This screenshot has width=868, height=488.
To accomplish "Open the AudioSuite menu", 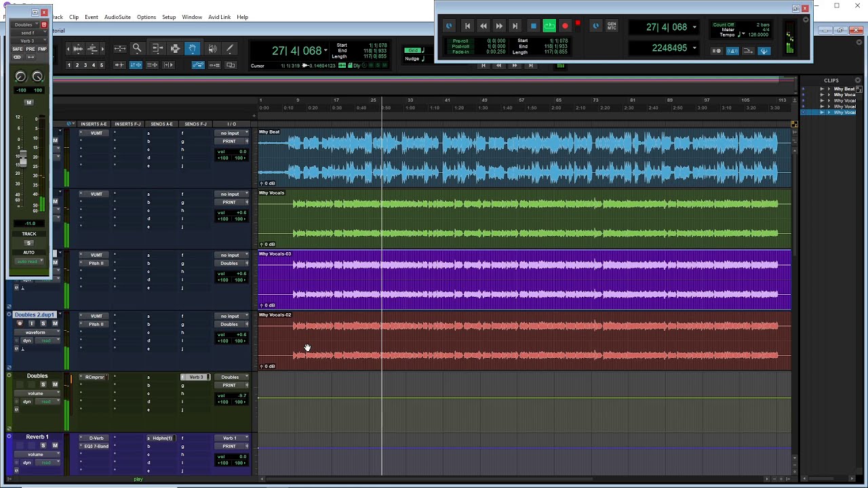I will 117,17.
